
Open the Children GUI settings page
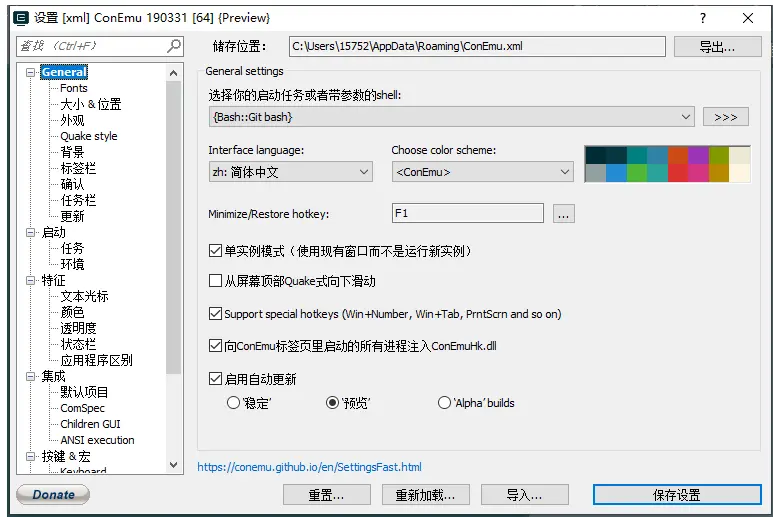pos(90,424)
